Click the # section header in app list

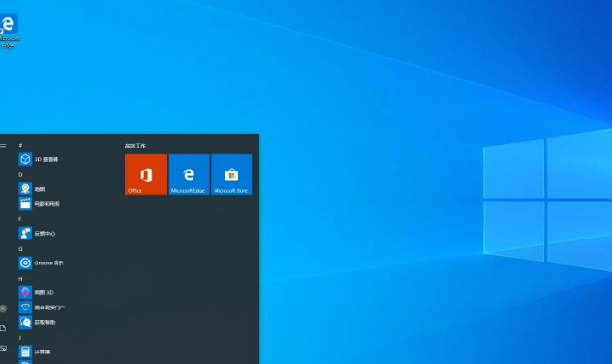20,145
